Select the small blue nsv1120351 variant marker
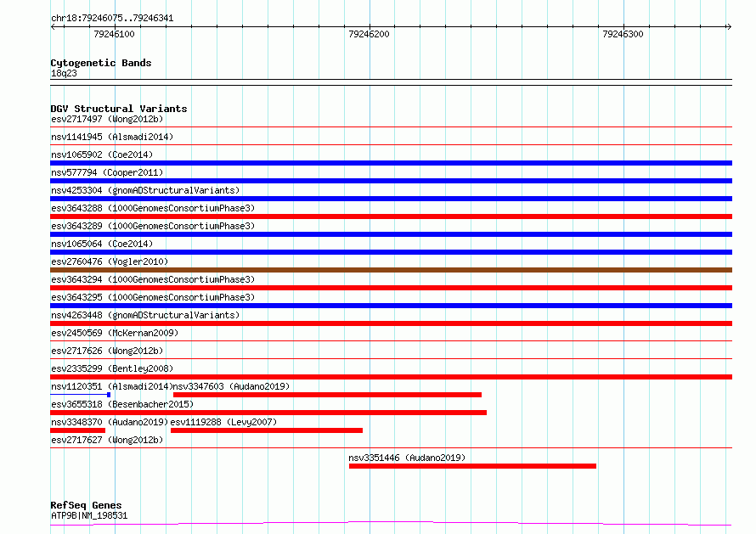 point(109,395)
